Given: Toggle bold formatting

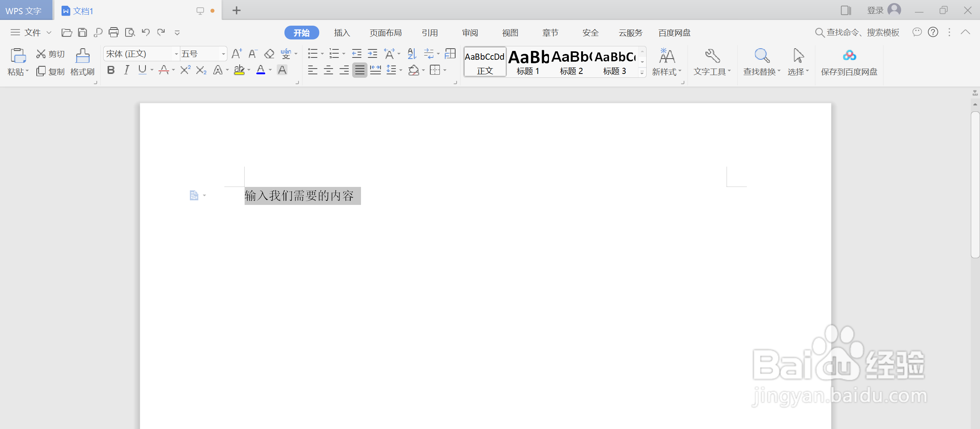Looking at the screenshot, I should pos(111,70).
